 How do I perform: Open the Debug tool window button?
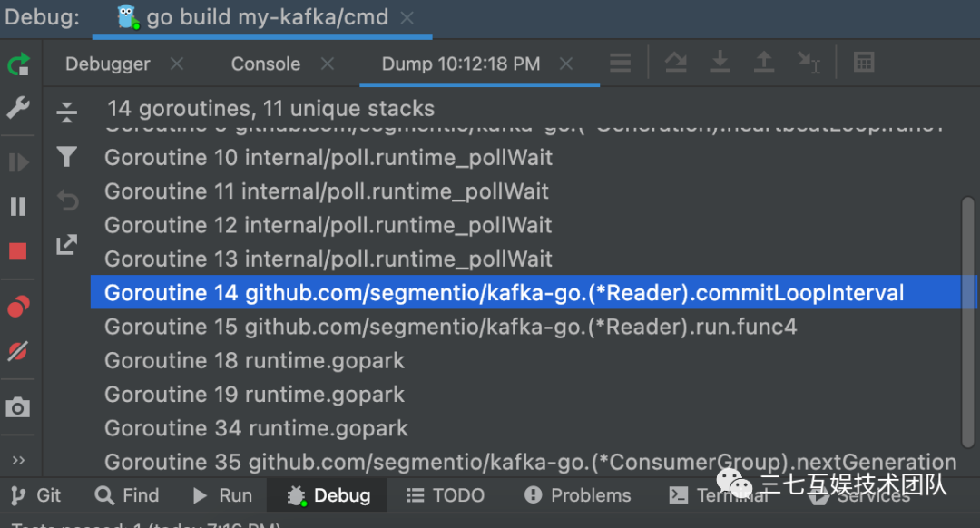coord(328,495)
